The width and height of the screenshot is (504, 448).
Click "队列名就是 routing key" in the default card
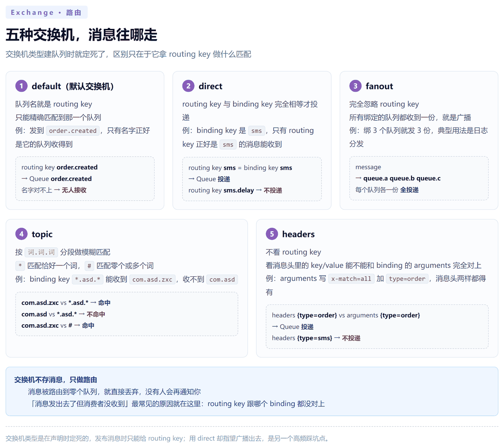coord(54,104)
